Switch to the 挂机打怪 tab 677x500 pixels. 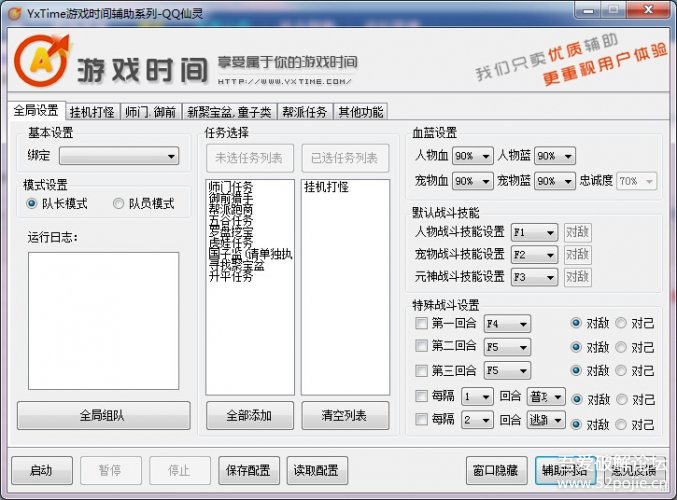[x=92, y=112]
